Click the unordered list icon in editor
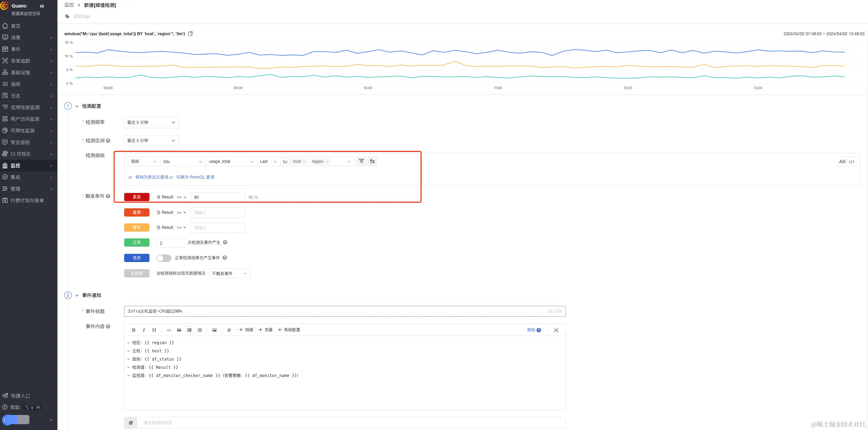The width and height of the screenshot is (868, 430). 189,330
